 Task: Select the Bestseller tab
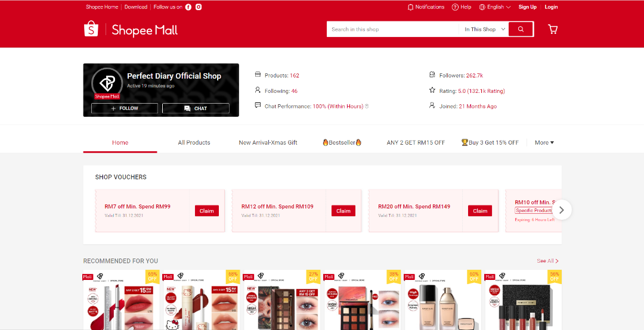point(342,142)
